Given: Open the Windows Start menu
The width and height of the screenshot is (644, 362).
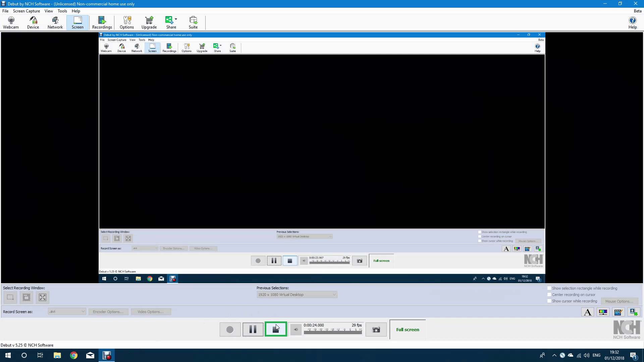Looking at the screenshot, I should tap(8, 355).
